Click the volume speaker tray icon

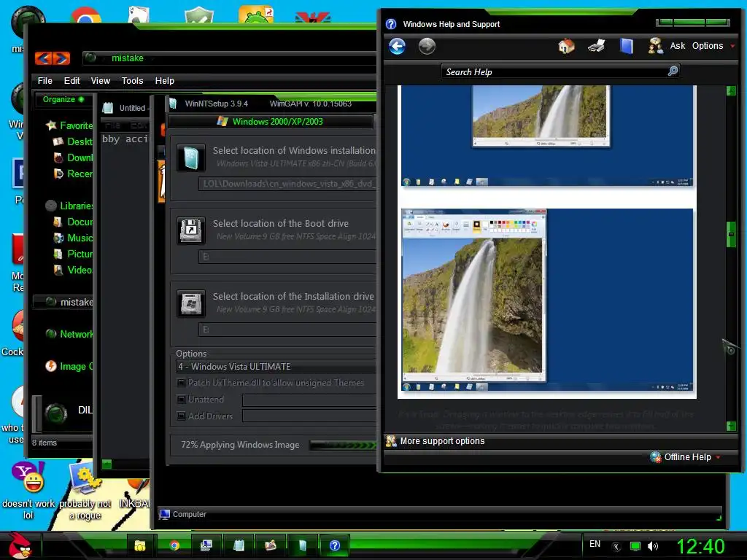[x=653, y=546]
